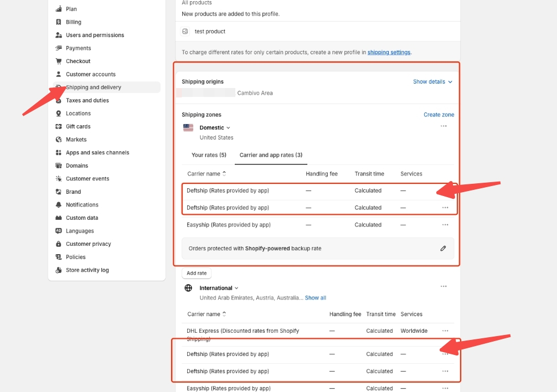Go to Locations settings
This screenshot has height=392, width=557.
click(x=78, y=114)
